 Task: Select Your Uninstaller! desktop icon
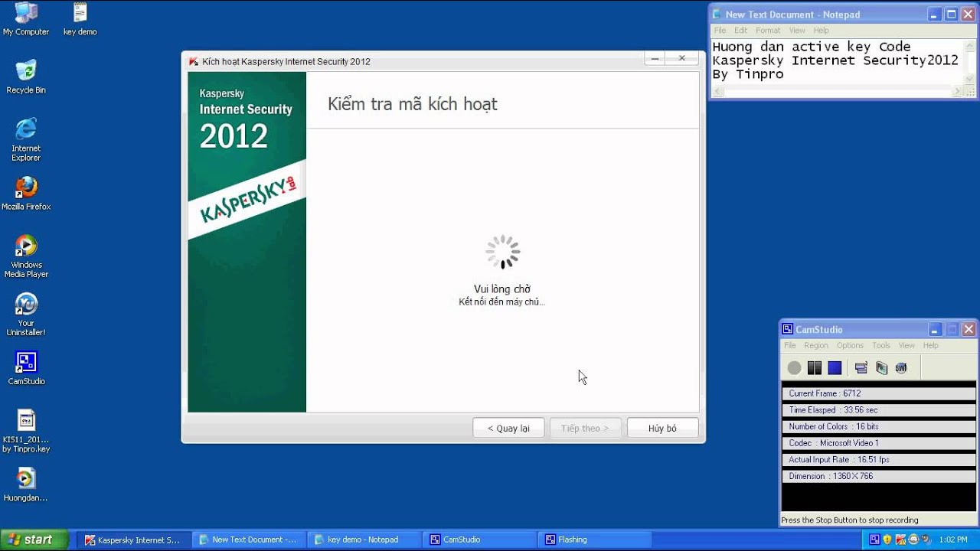click(26, 315)
